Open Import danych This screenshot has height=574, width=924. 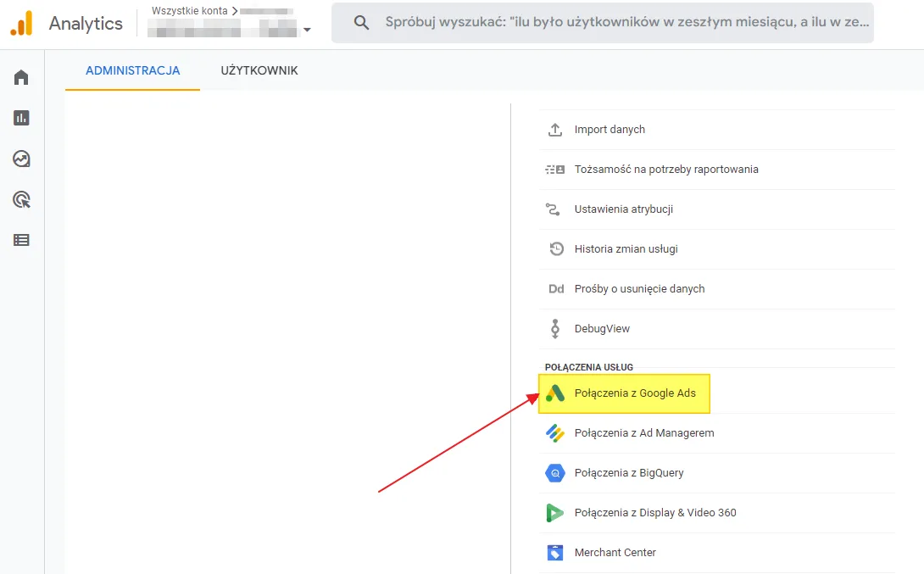click(x=717, y=130)
